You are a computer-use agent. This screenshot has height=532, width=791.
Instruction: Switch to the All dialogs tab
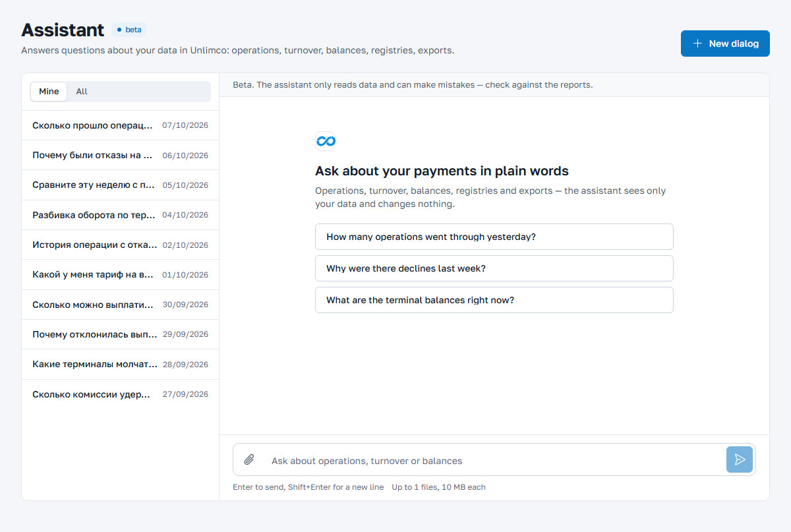[82, 92]
